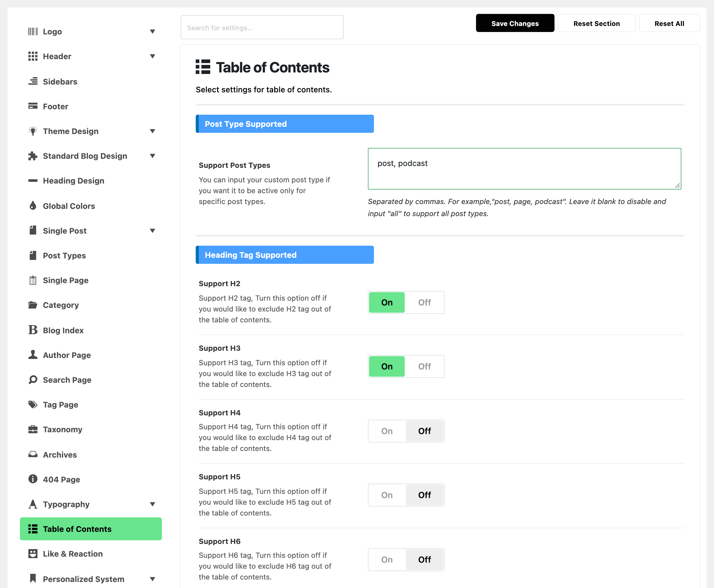This screenshot has height=588, width=714.
Task: Click the Category folder icon
Action: tap(33, 305)
